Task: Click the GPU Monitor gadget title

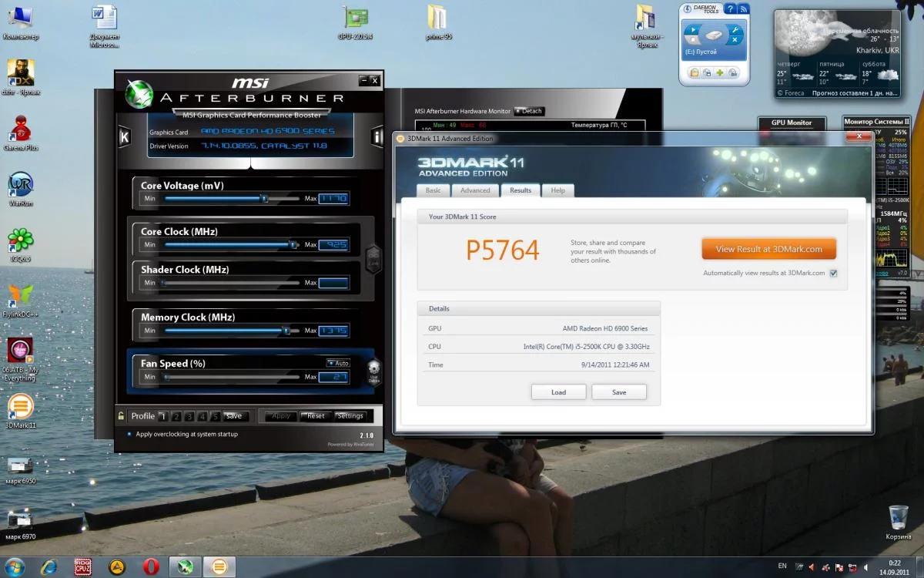Action: [x=792, y=123]
